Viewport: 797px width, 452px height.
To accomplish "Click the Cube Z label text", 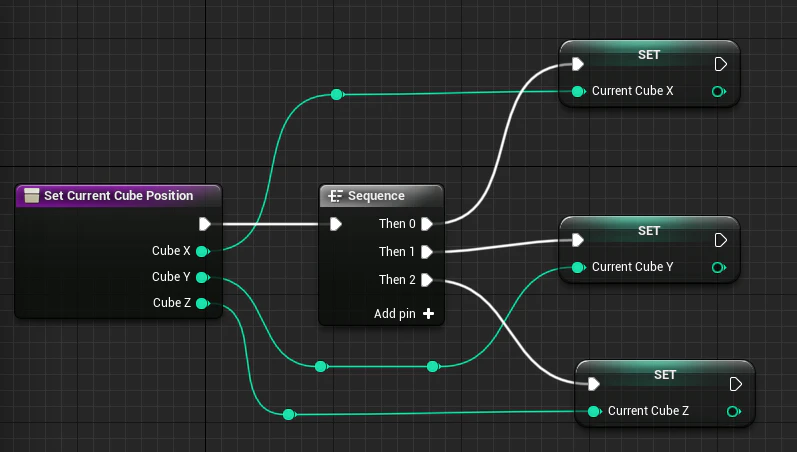I will (172, 303).
